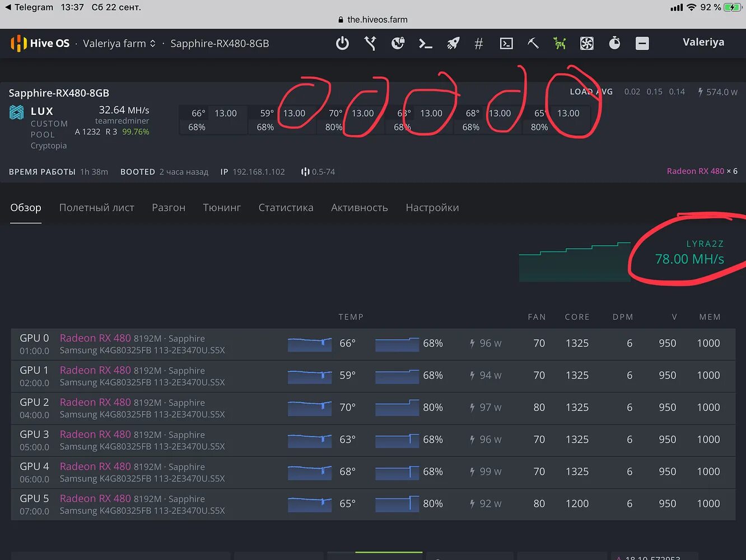Click the LUX coin icon
The image size is (746, 560).
pos(17,112)
